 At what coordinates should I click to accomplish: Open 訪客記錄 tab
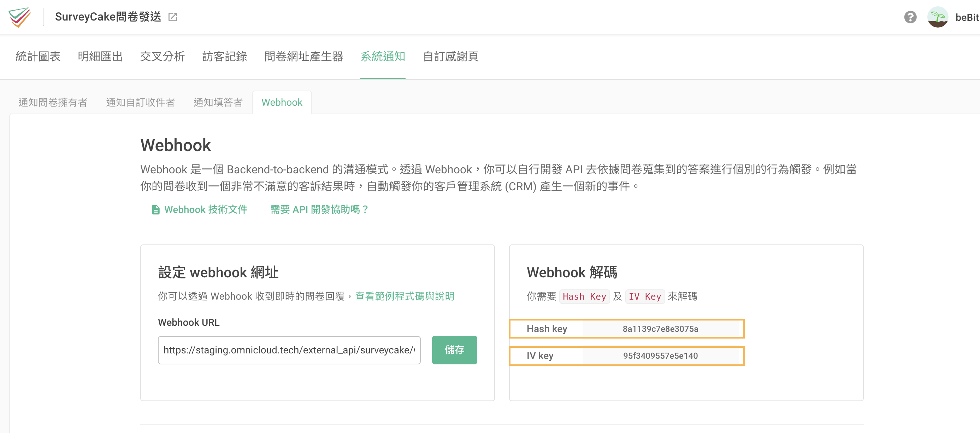coord(224,56)
